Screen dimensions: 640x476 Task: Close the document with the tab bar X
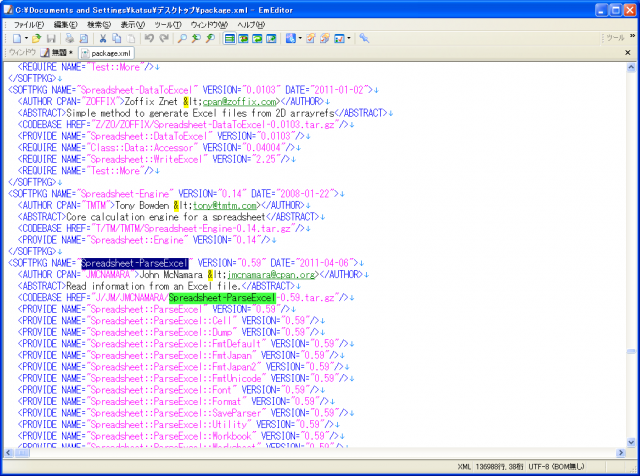(628, 52)
